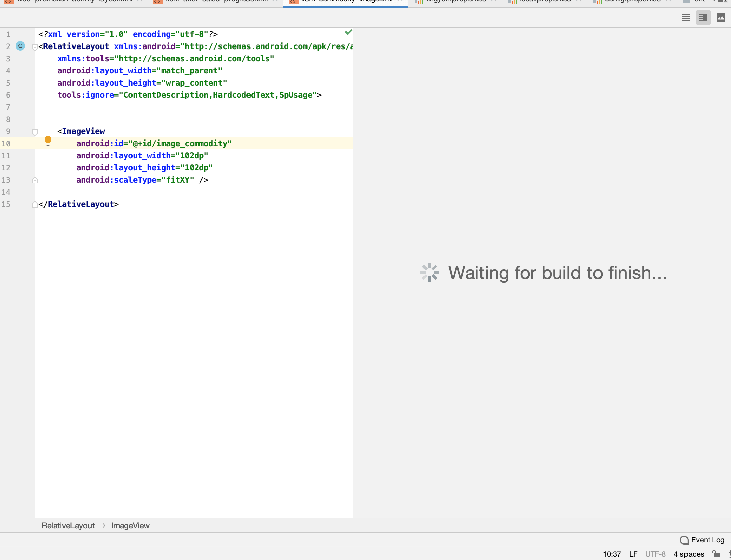Click the lightbulb intention icon on line 10
The height and width of the screenshot is (560, 731).
click(x=48, y=141)
